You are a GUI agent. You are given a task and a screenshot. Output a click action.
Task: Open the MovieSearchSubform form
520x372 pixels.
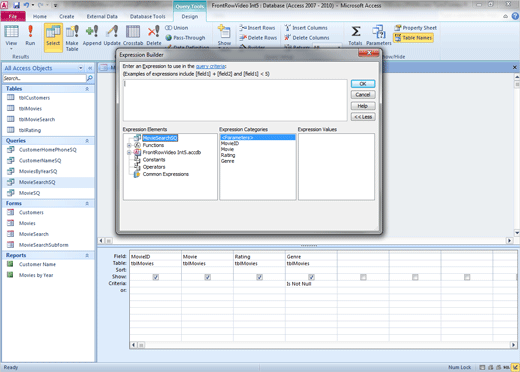[x=44, y=245]
